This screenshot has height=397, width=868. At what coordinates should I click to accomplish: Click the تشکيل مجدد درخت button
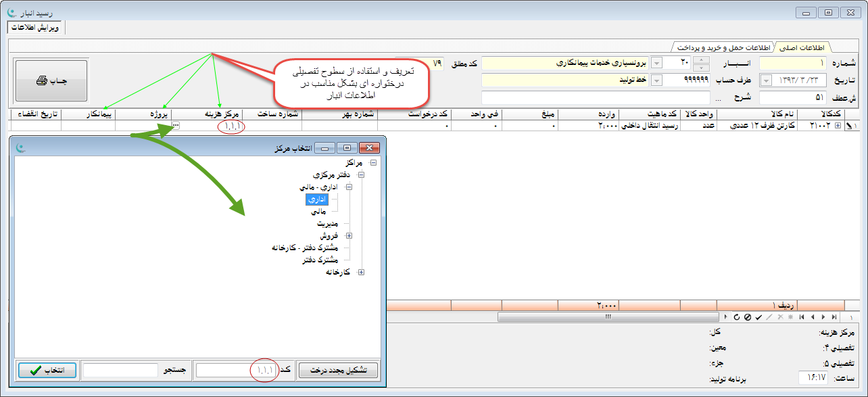click(338, 371)
